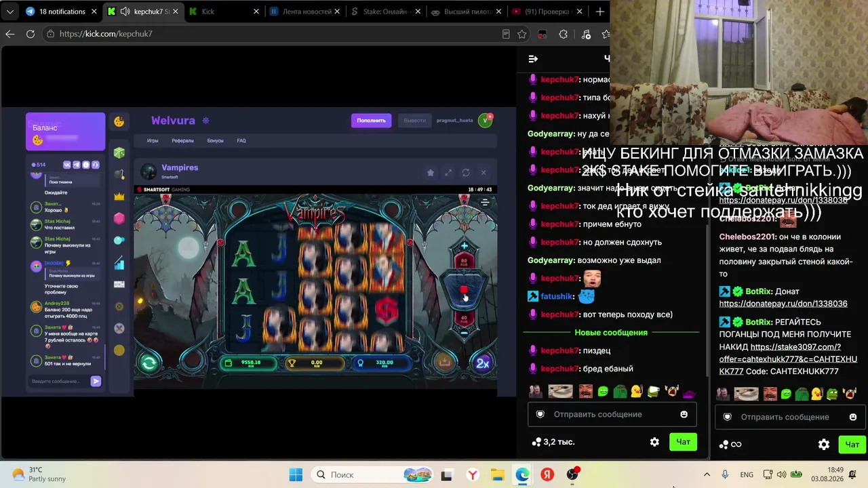Open the Игры menu item
This screenshot has height=488, width=868.
[153, 141]
